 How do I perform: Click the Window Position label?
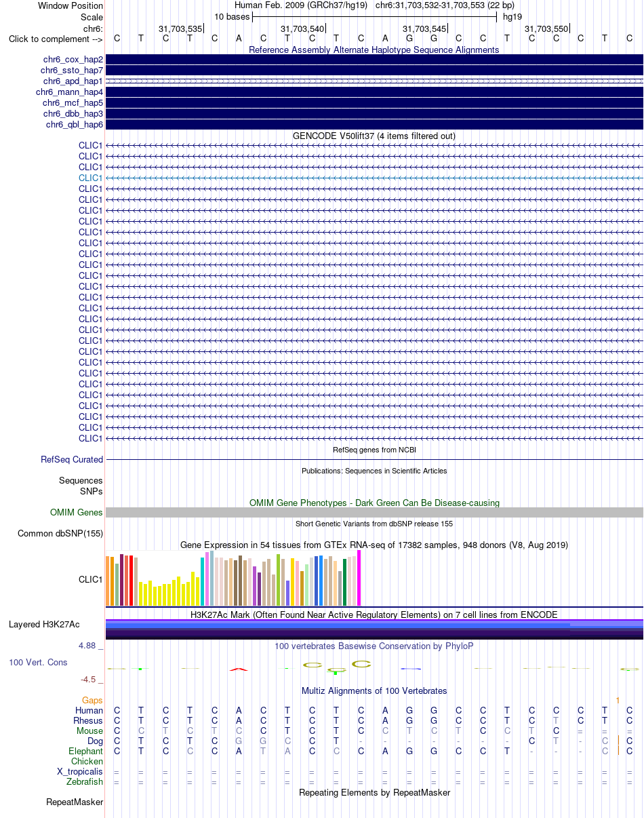click(x=71, y=5)
